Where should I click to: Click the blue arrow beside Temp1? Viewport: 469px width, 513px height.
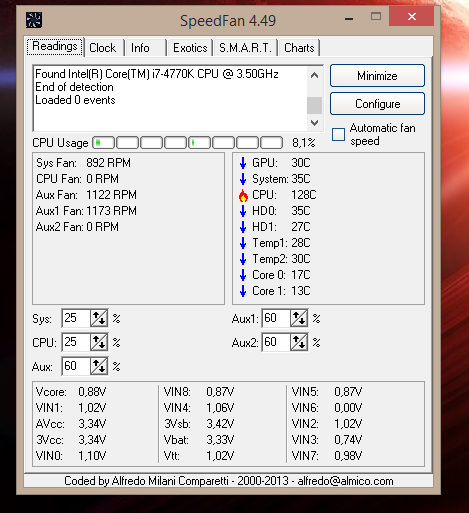click(243, 243)
